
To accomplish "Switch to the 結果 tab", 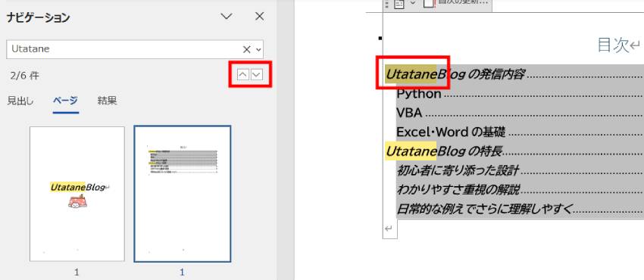I will [x=107, y=101].
